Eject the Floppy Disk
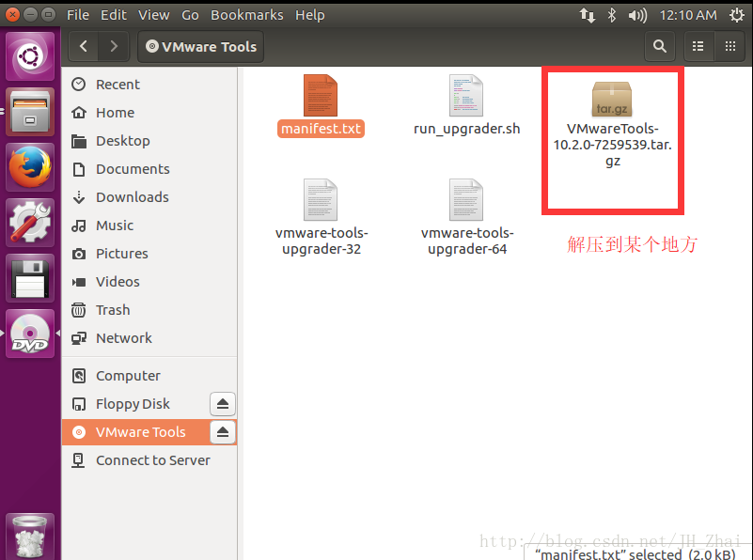The width and height of the screenshot is (753, 560). tap(223, 404)
